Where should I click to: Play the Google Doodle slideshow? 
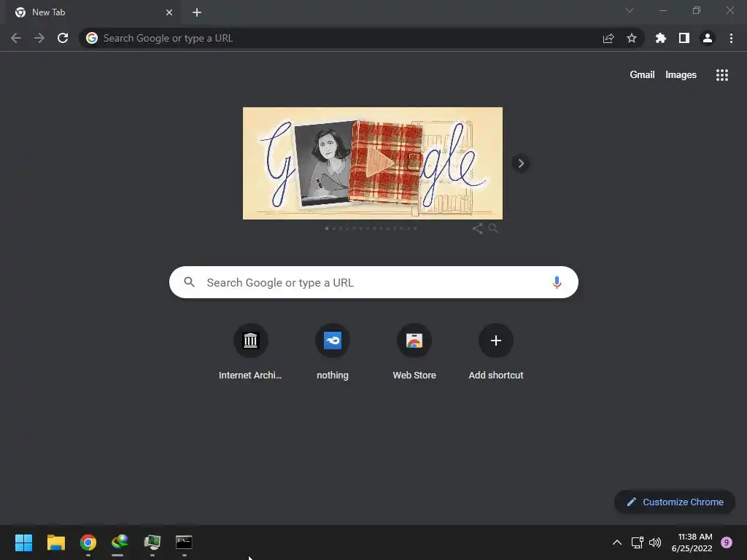pos(380,163)
